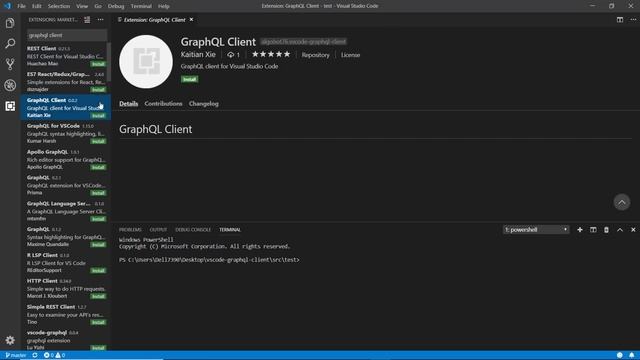Open the Help menu
640x360 pixels.
[x=164, y=6]
